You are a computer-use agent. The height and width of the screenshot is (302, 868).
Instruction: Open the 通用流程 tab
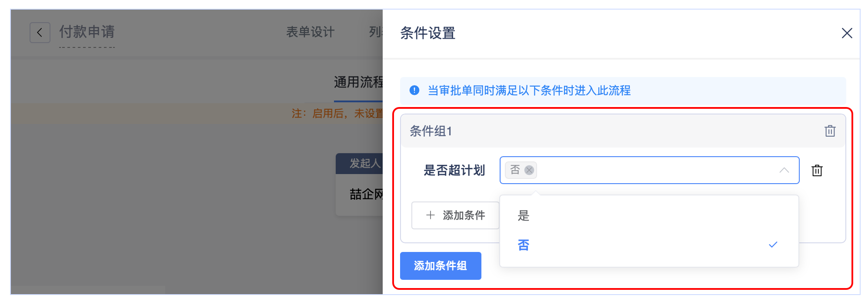(x=358, y=82)
